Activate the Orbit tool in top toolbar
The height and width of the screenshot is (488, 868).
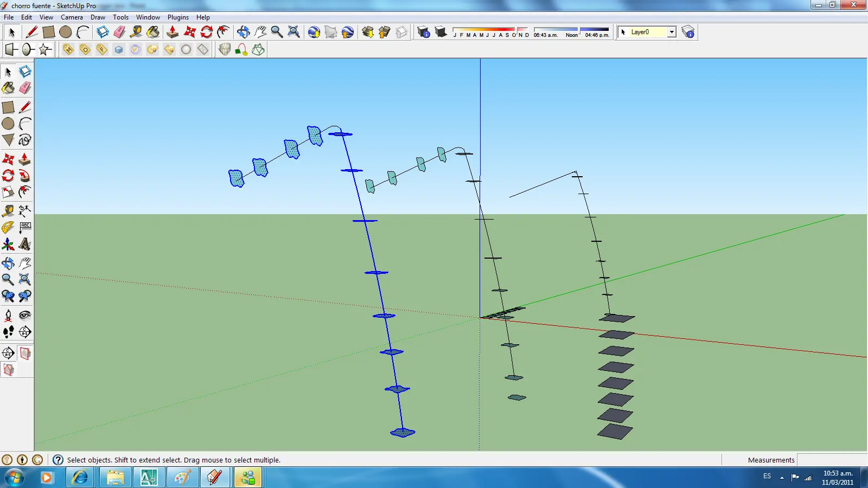[243, 32]
